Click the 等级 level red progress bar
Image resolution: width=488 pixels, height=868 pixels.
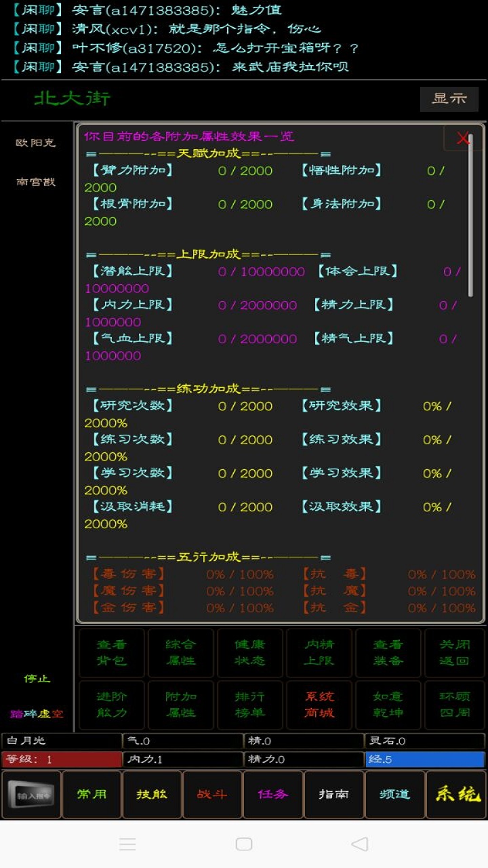(61, 759)
